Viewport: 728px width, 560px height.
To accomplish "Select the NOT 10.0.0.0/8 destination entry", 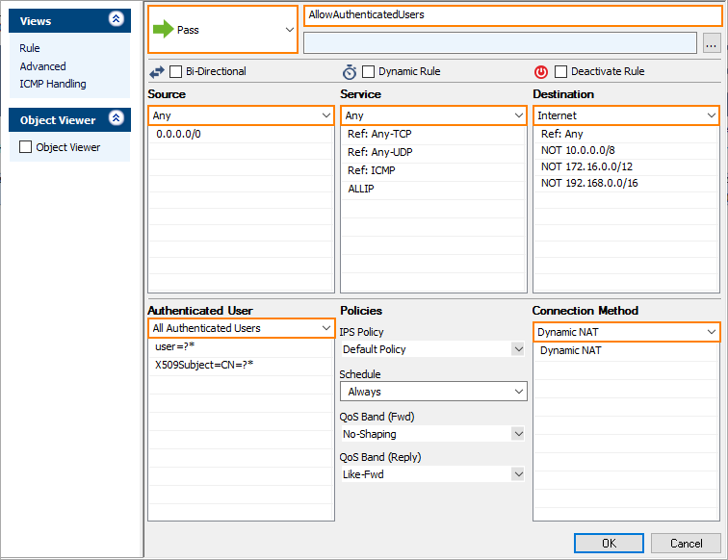I will click(x=626, y=150).
